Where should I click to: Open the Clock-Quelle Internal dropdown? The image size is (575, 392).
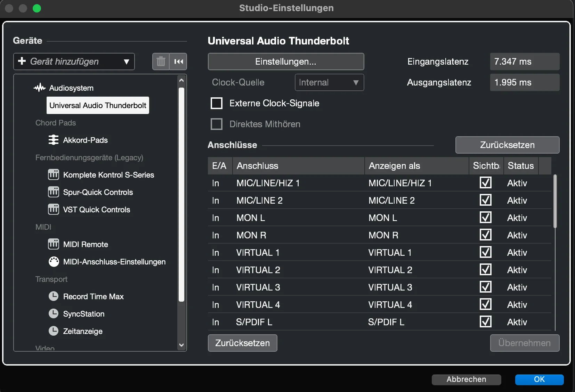[329, 82]
